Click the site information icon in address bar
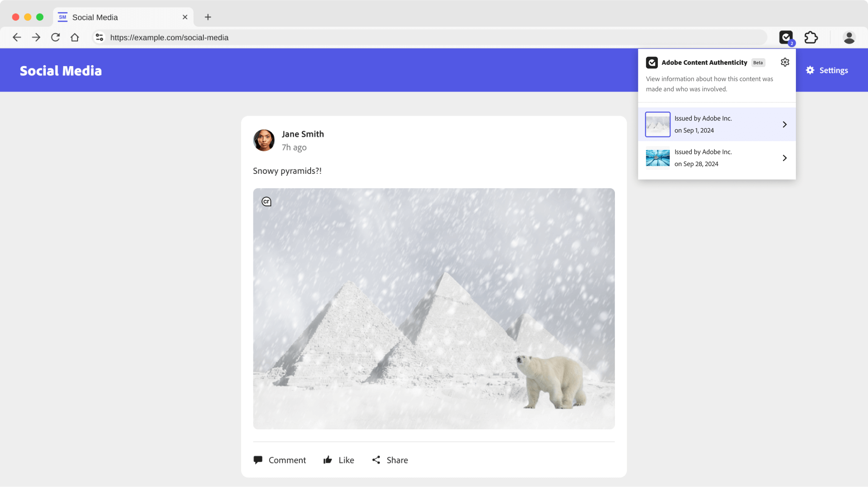Viewport: 868px width, 487px height. [x=99, y=37]
